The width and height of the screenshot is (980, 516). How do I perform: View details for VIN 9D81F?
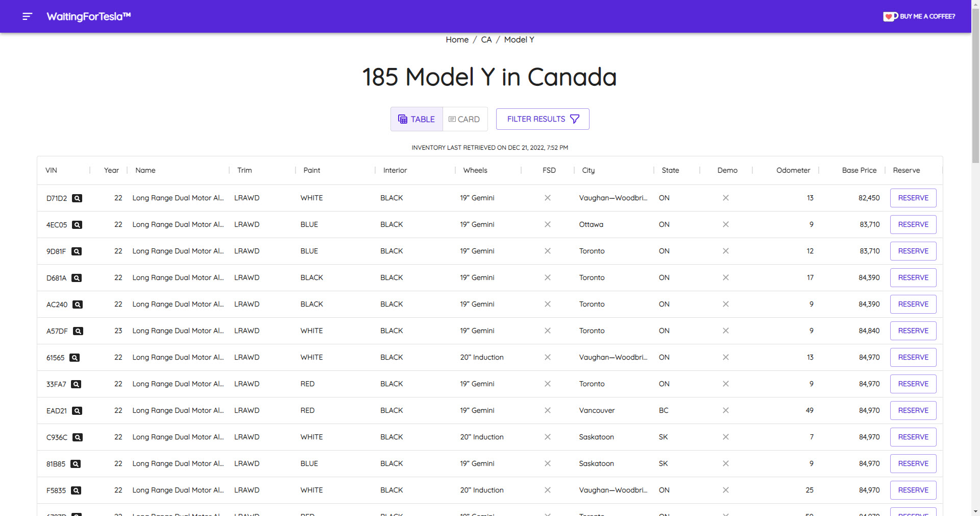click(x=77, y=251)
